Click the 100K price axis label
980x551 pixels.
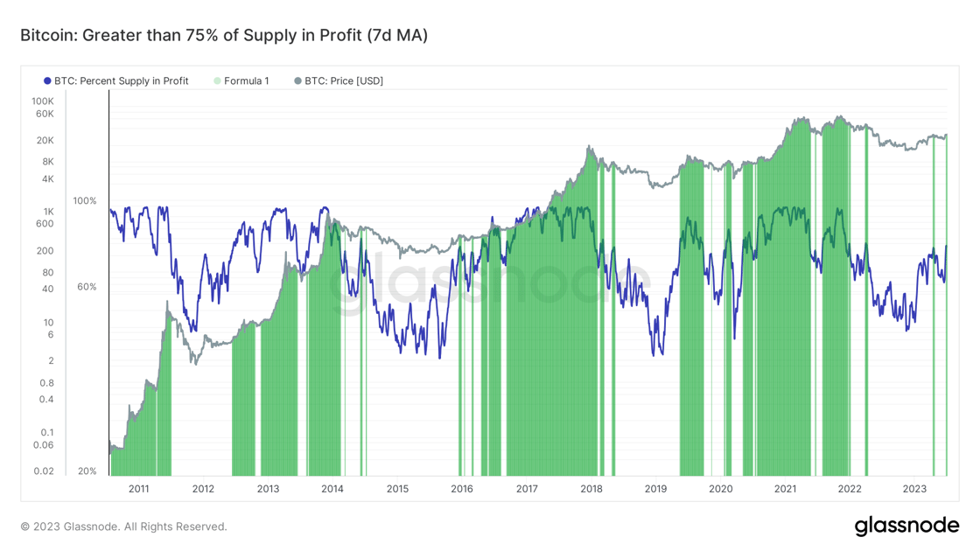coord(43,101)
